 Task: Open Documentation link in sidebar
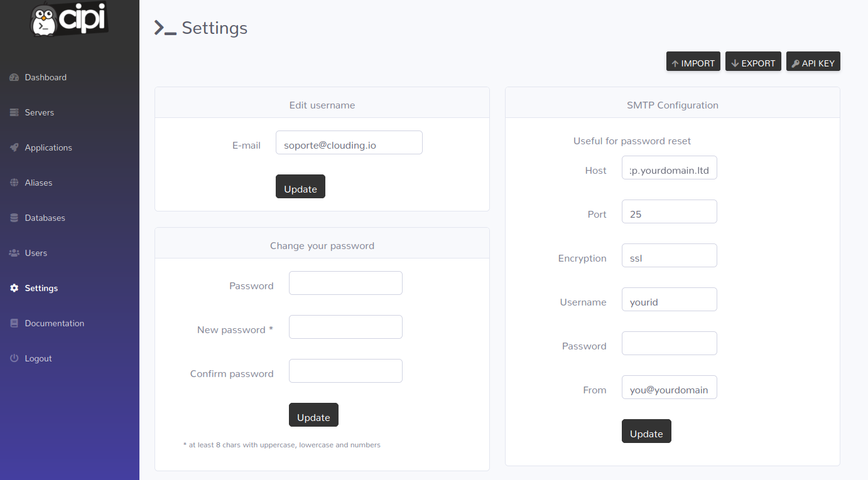tap(70, 324)
